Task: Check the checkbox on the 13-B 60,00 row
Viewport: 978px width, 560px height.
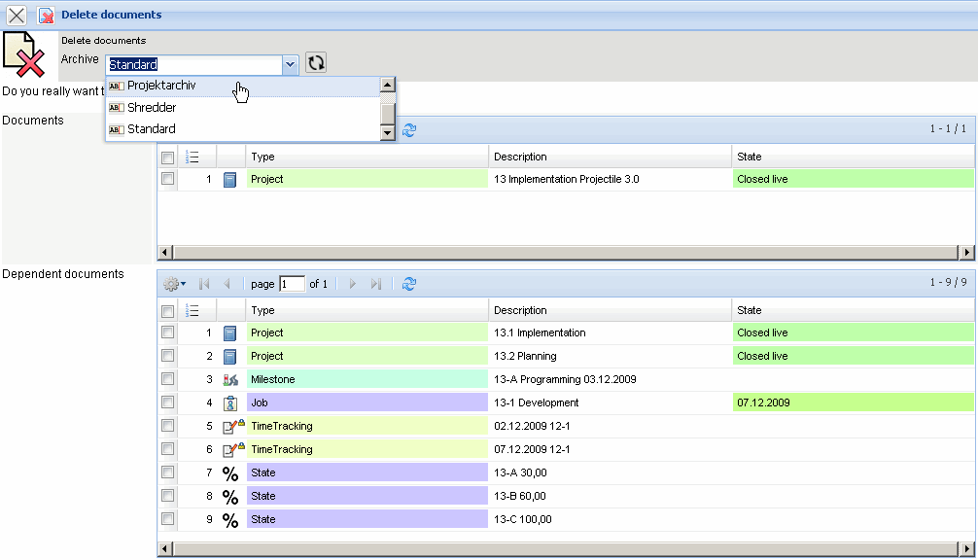Action: 167,495
